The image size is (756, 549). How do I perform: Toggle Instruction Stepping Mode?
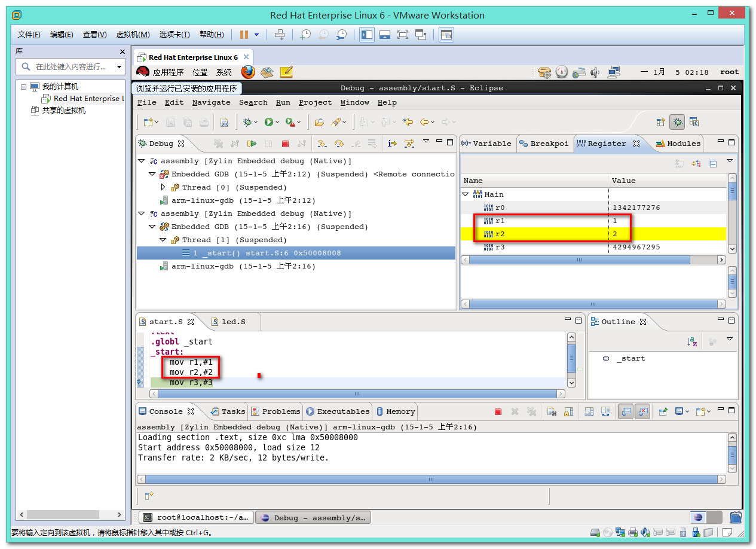click(x=392, y=144)
